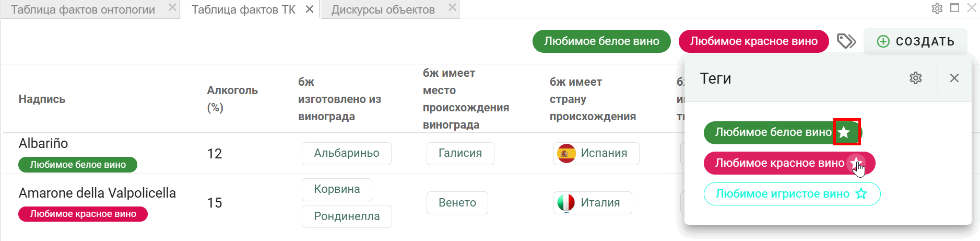980x241 pixels.
Task: Toggle star on Любимое красное вино tag
Action: tap(856, 163)
